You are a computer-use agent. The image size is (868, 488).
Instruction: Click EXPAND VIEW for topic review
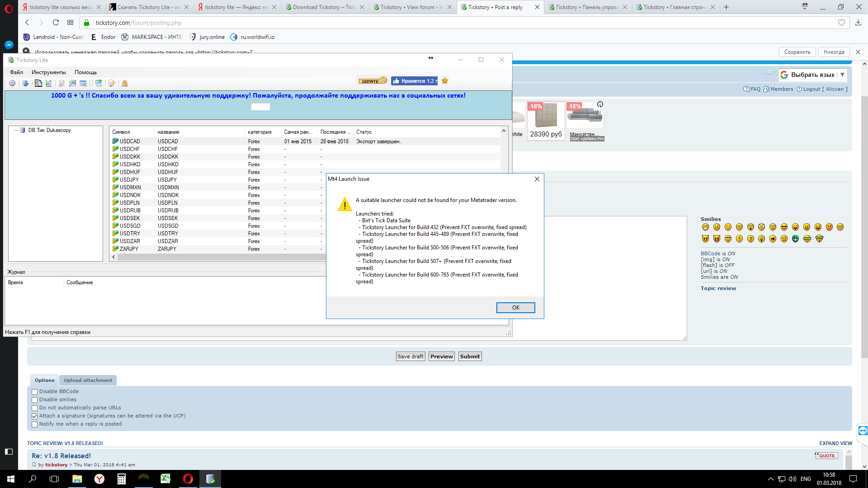click(x=835, y=443)
